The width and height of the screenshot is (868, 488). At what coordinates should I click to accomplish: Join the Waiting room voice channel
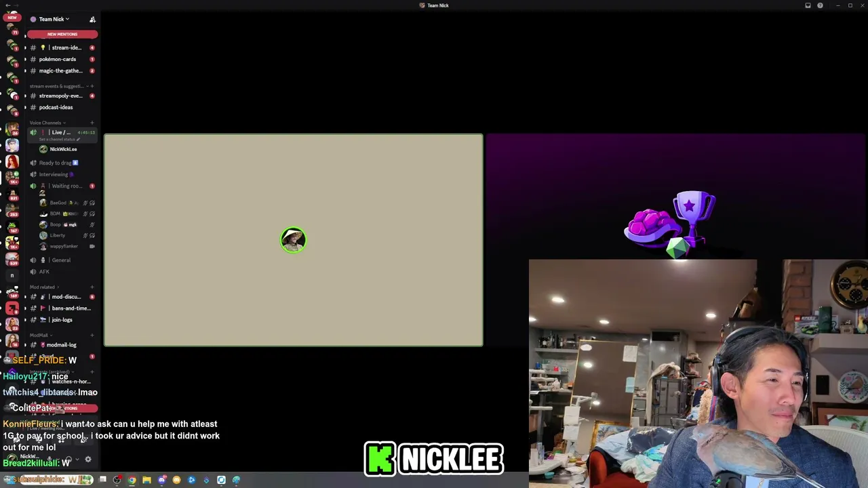pyautogui.click(x=62, y=186)
